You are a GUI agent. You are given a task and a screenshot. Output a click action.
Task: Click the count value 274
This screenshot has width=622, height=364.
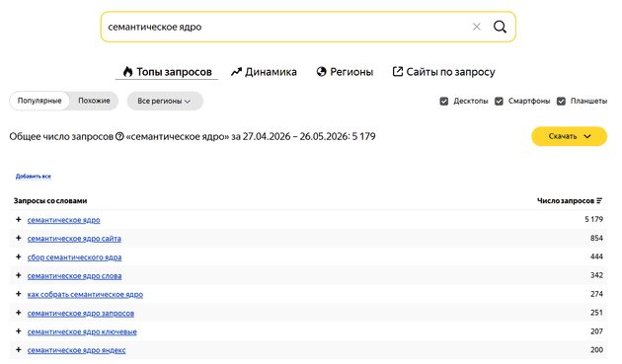click(596, 294)
